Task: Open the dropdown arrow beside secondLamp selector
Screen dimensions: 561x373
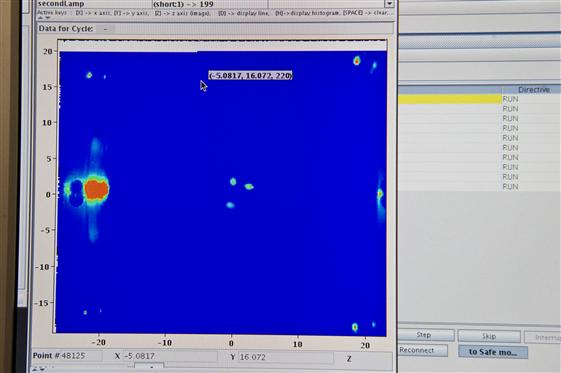Action: [390, 4]
